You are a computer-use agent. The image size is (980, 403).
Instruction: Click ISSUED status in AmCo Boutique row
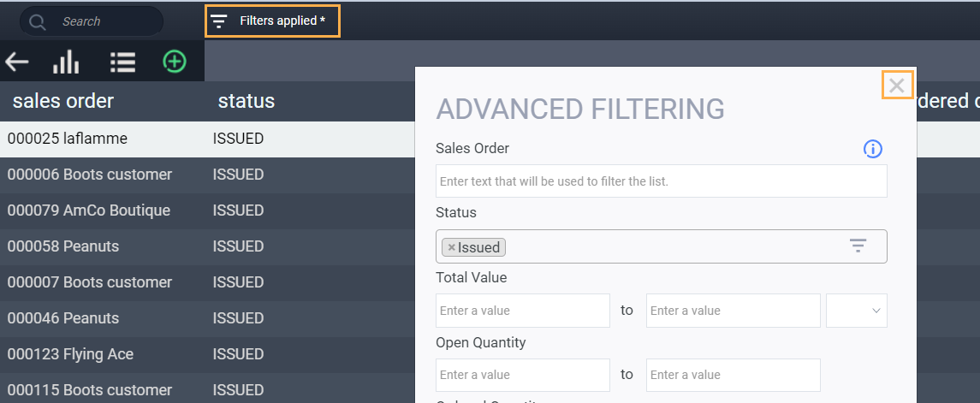tap(238, 210)
